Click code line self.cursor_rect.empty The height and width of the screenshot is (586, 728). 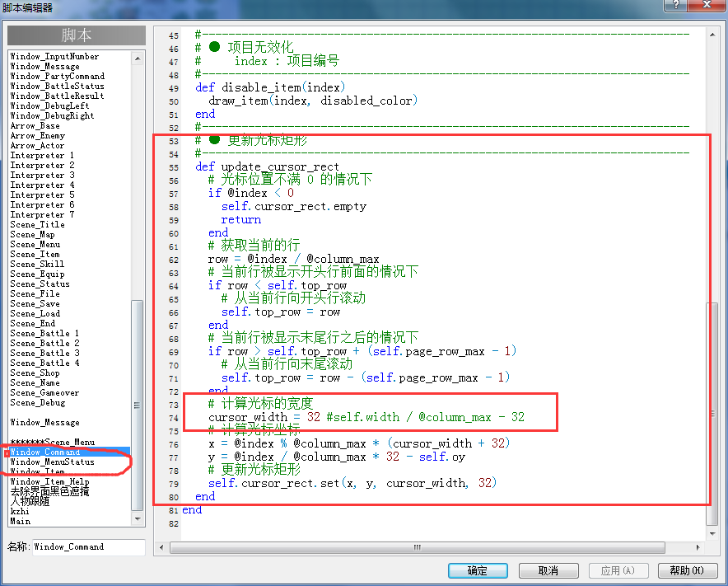294,206
